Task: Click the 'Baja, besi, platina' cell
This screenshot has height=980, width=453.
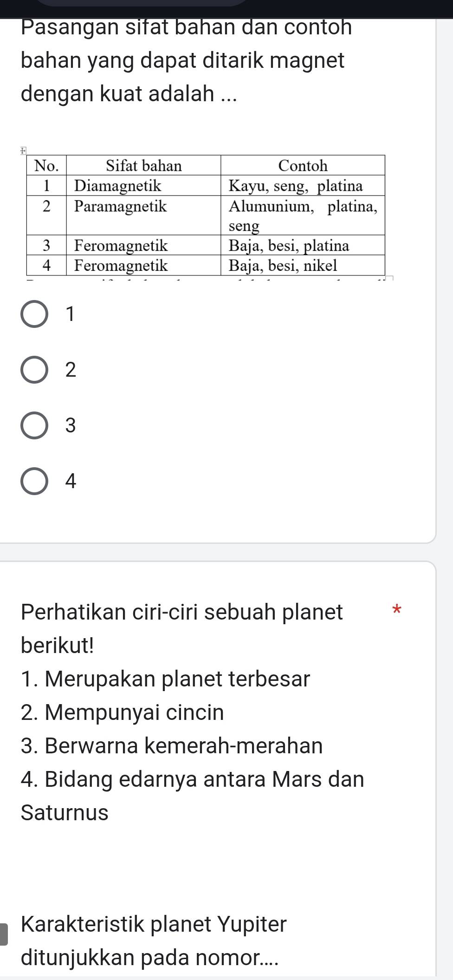Action: pos(289,245)
